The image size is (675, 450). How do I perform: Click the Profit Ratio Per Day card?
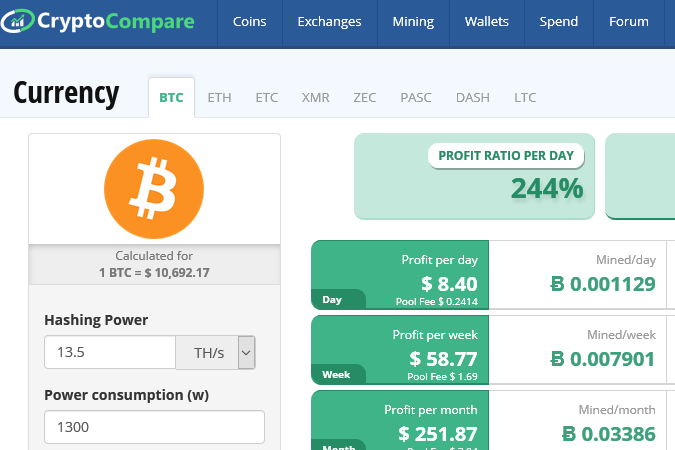tap(474, 176)
